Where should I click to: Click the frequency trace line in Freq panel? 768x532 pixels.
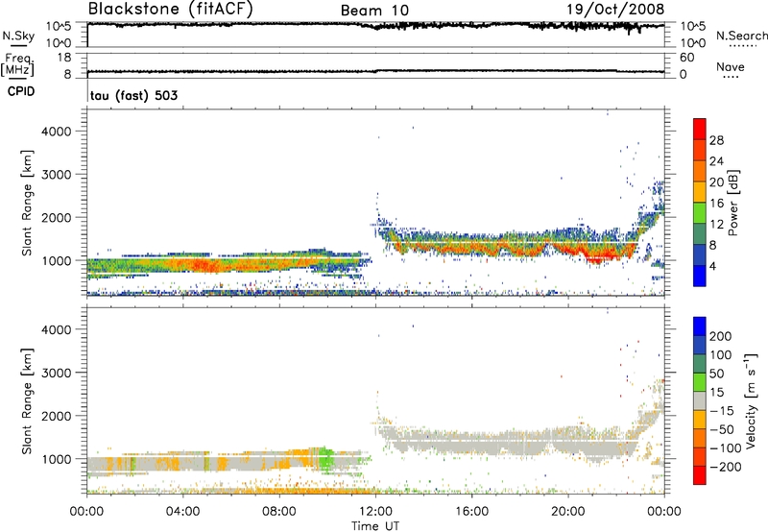(375, 71)
